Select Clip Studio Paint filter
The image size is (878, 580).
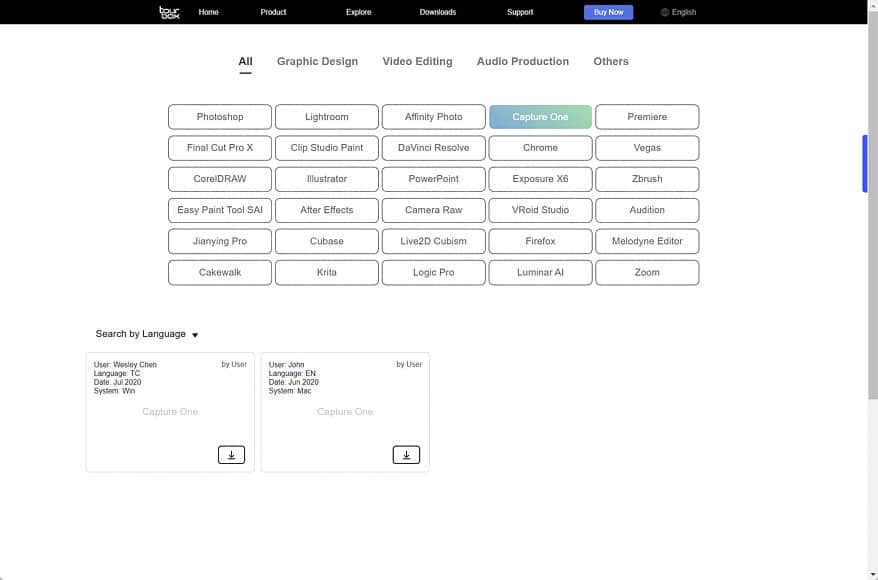click(x=327, y=148)
